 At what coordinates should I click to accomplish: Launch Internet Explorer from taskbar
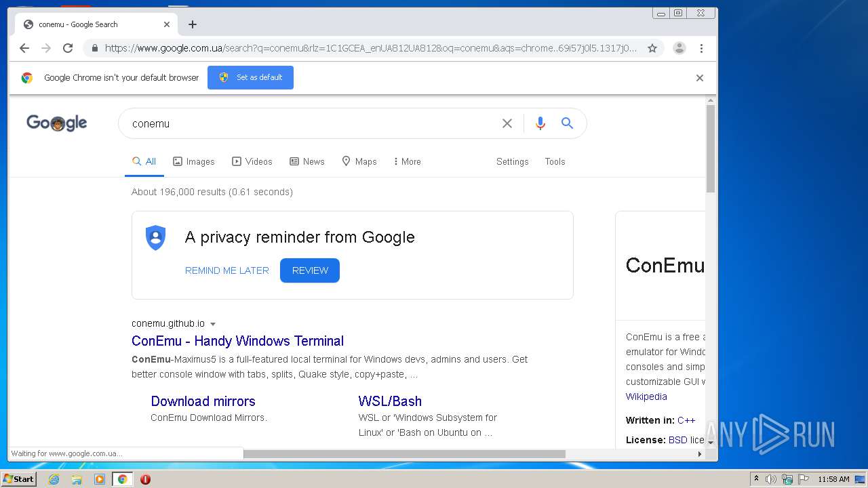click(x=54, y=479)
